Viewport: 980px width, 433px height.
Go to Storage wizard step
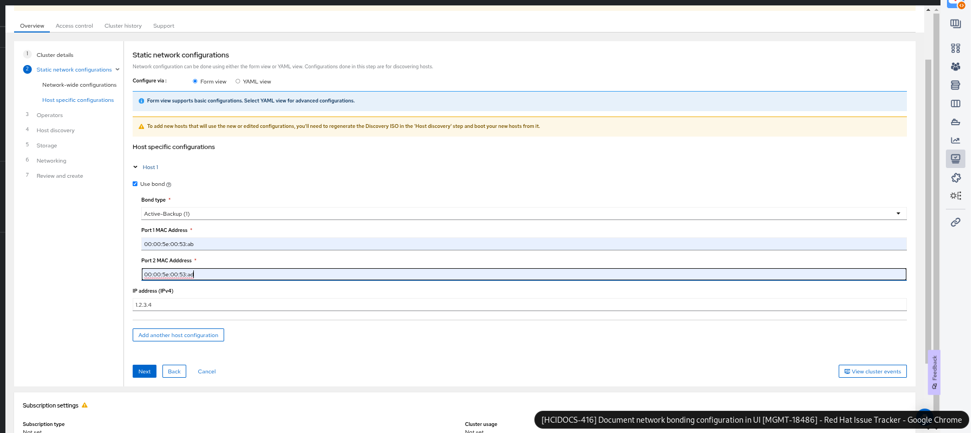(x=47, y=146)
